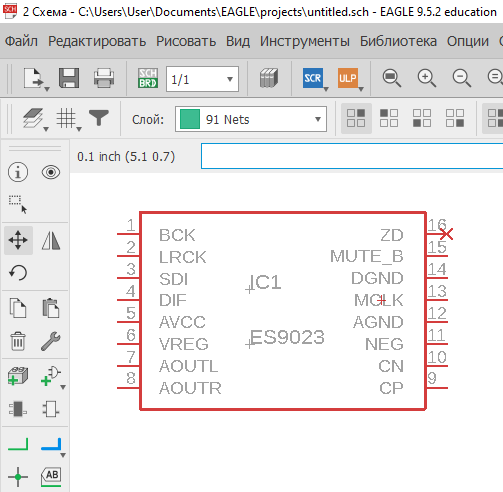503x492 pixels.
Task: Open the library manager books icon
Action: 269,79
